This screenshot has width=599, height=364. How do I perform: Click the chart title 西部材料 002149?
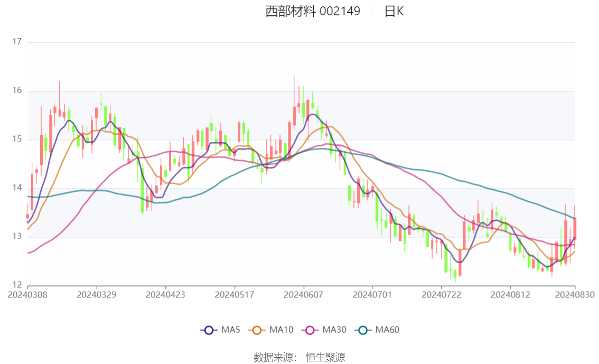(x=313, y=11)
